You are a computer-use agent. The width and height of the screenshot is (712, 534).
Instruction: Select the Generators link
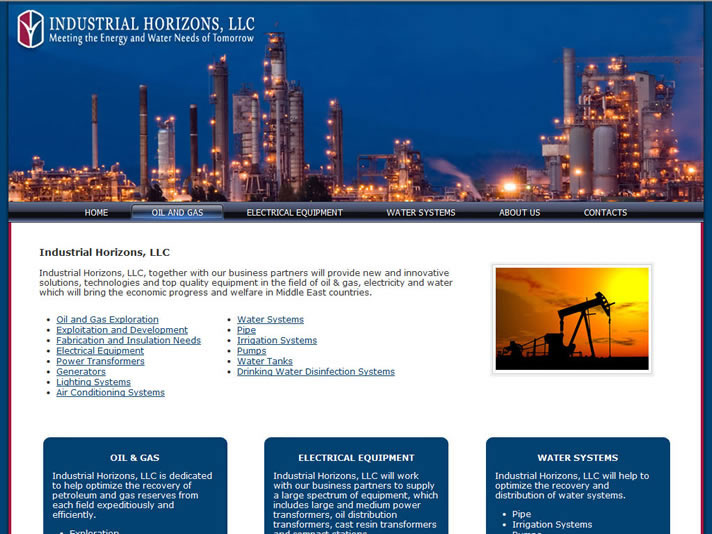[x=81, y=372]
